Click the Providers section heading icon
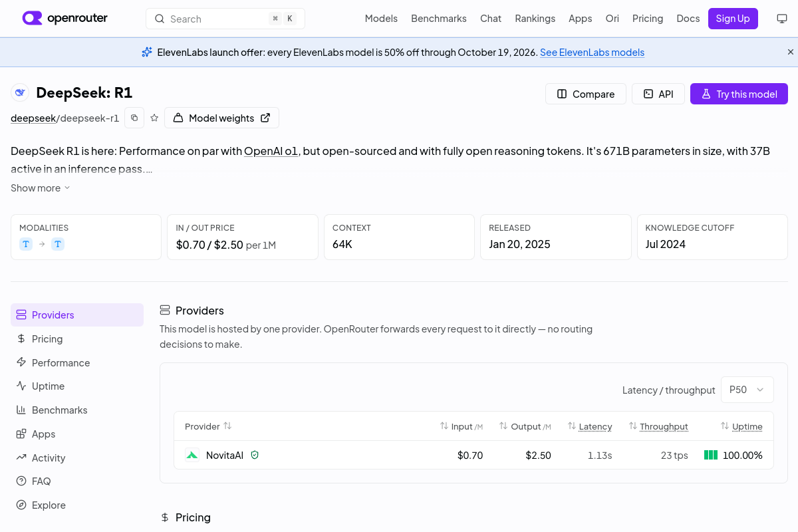Screen dimensions: 798x532 point(165,311)
